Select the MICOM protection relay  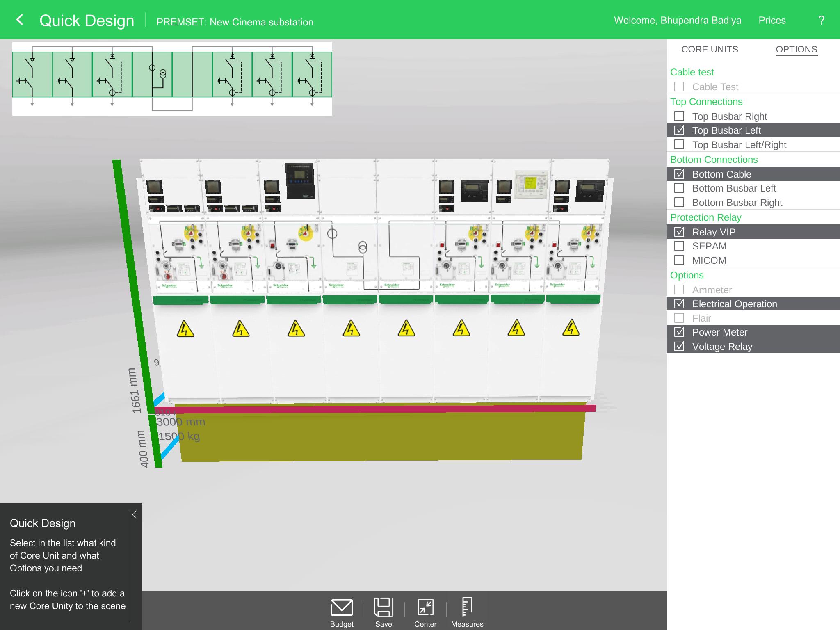[753, 260]
